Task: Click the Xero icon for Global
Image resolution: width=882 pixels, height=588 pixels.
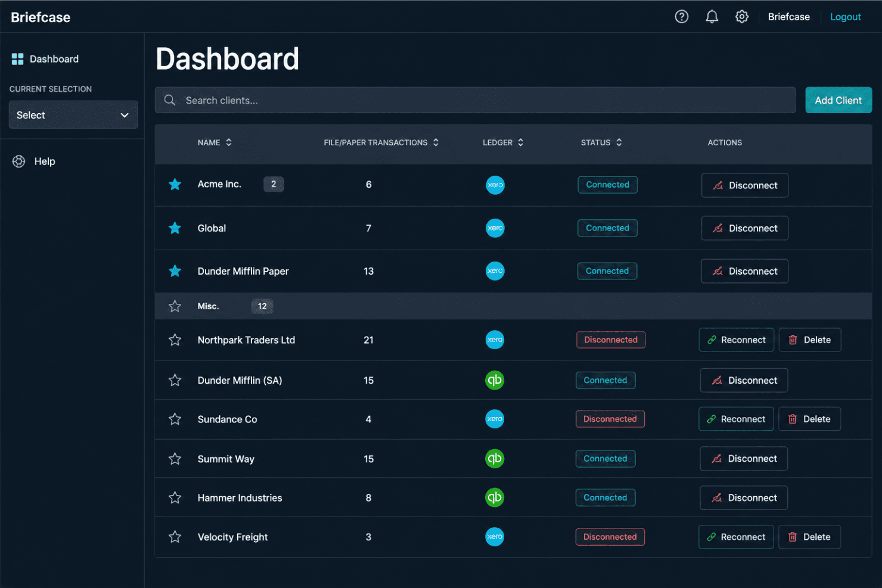Action: coord(495,228)
